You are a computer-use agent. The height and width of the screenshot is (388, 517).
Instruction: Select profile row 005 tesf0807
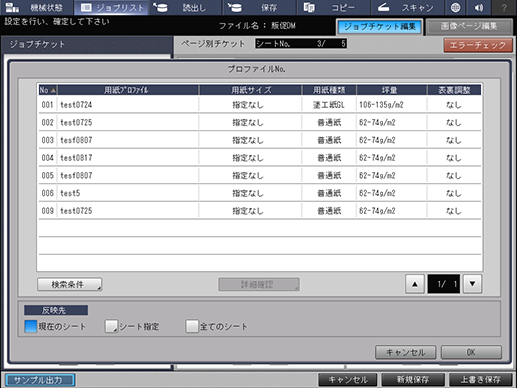(260, 175)
